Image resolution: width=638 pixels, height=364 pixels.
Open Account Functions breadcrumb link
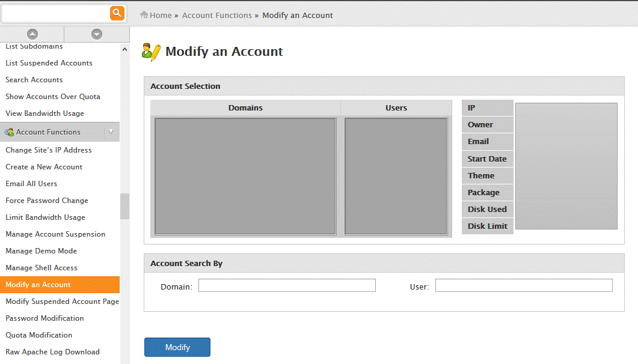(216, 15)
